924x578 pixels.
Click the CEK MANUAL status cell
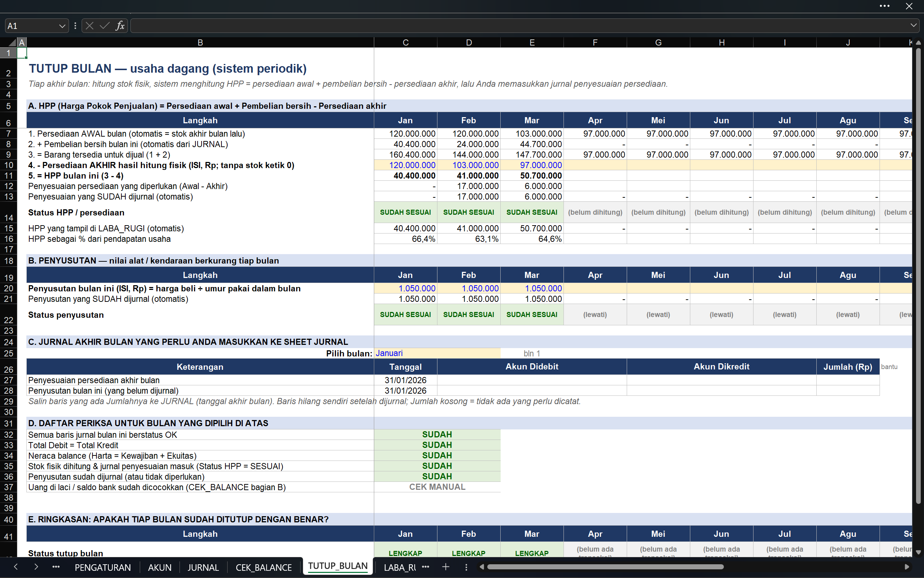tap(437, 487)
